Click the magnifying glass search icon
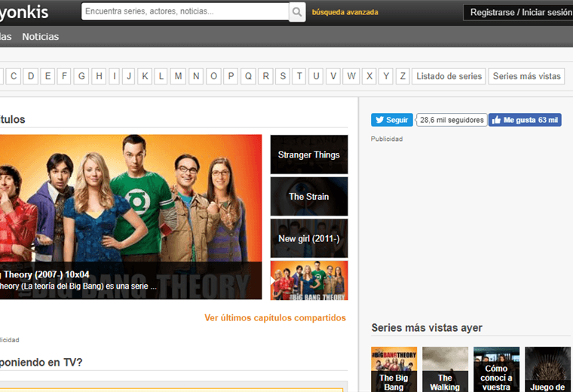Image resolution: width=573 pixels, height=392 pixels. pyautogui.click(x=298, y=12)
